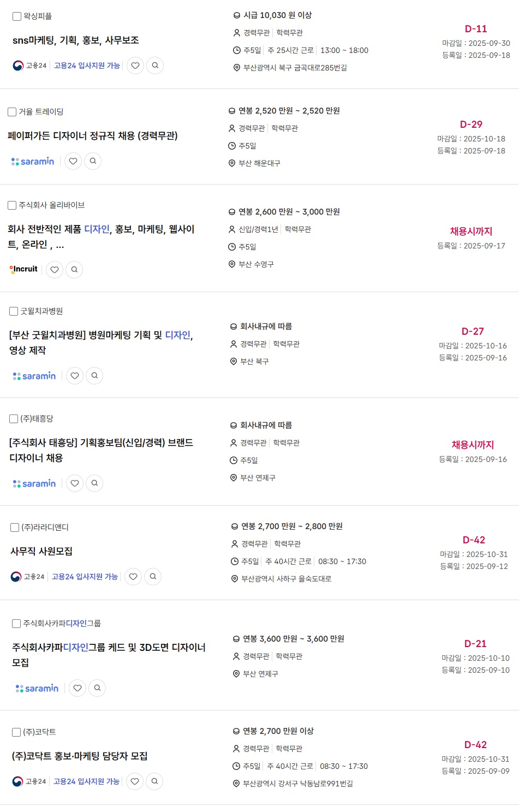Open 사무직 사원모집 job title
The image size is (519, 812).
[41, 552]
